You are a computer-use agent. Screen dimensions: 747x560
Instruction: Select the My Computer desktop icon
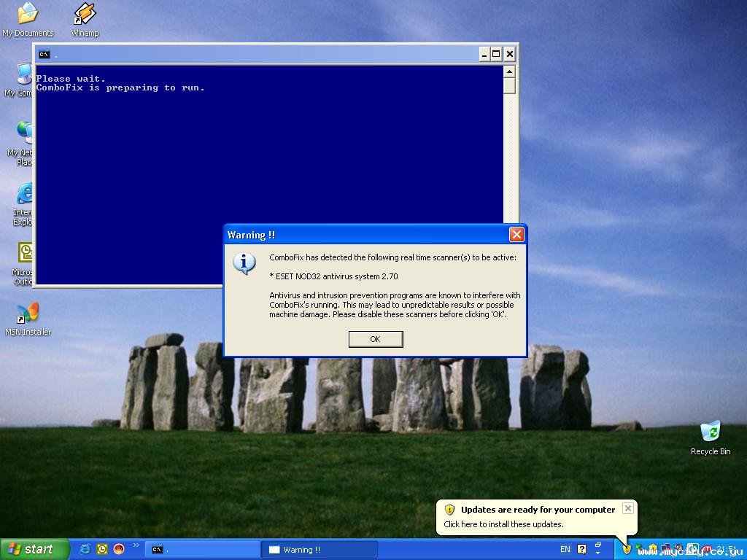(x=19, y=80)
